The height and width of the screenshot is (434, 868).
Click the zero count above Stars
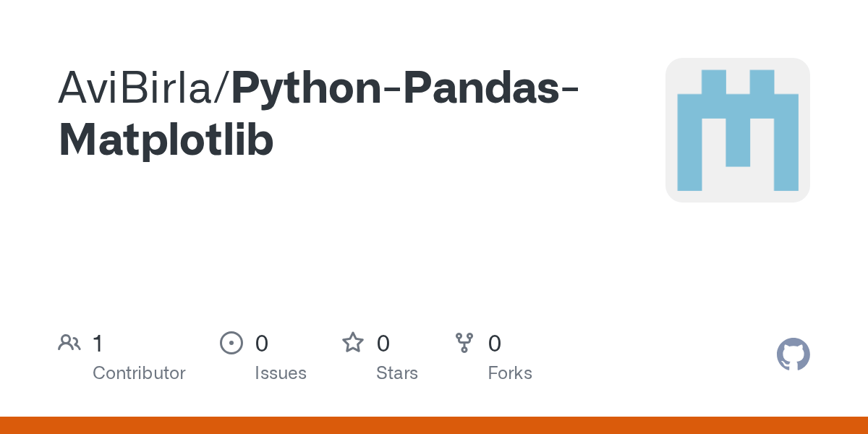[x=383, y=343]
